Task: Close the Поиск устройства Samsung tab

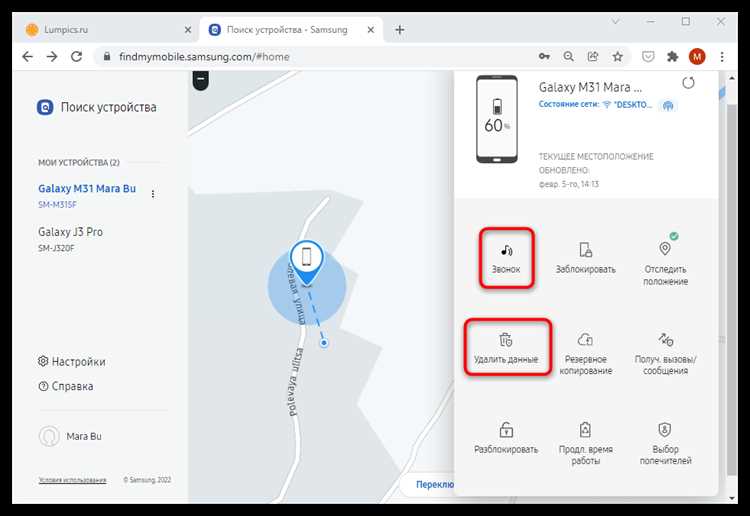Action: pos(371,30)
